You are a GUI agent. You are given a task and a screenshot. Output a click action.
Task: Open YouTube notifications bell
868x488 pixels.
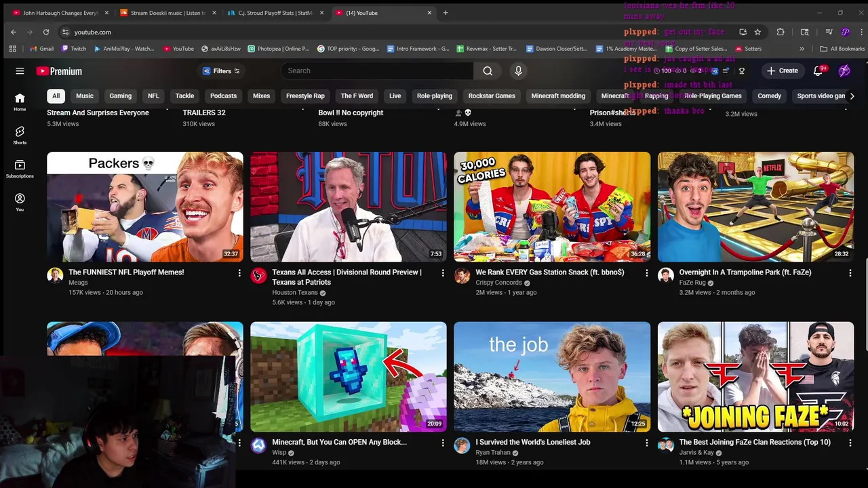pos(818,70)
